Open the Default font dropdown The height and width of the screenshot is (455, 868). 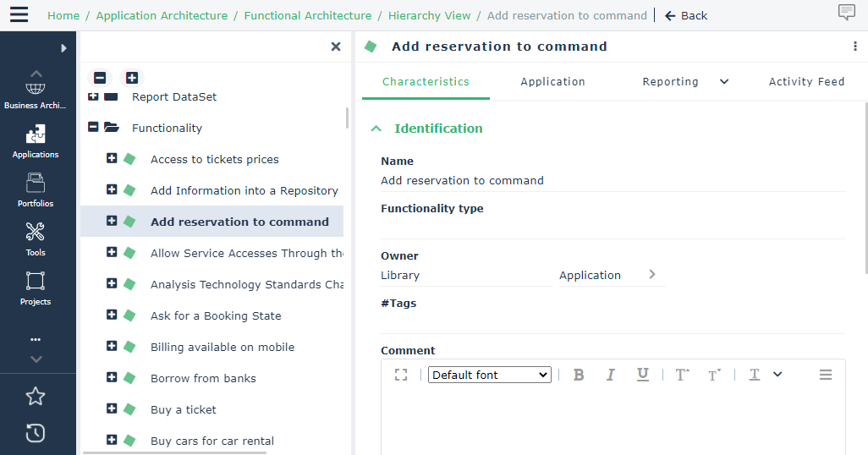490,375
